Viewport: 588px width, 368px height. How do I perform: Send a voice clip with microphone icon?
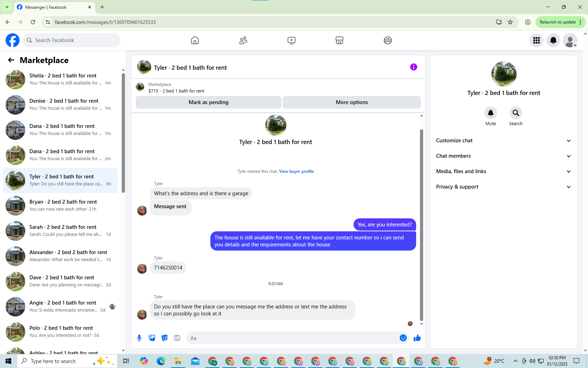(x=139, y=338)
